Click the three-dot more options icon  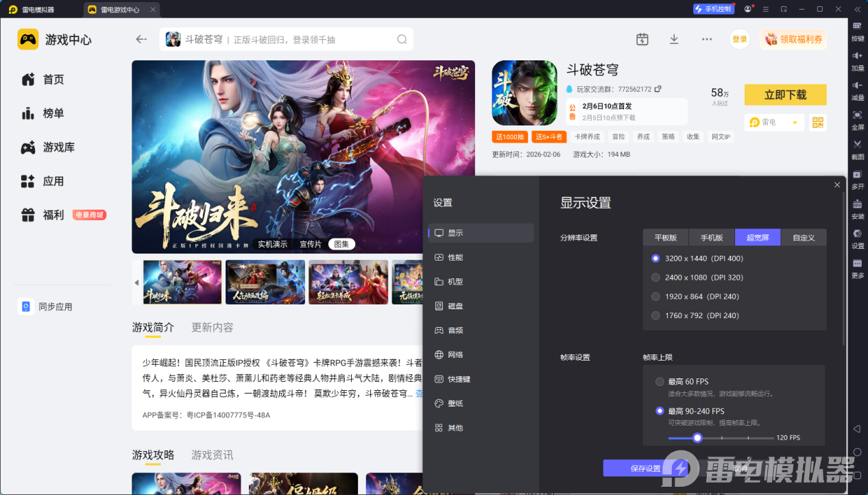[707, 39]
